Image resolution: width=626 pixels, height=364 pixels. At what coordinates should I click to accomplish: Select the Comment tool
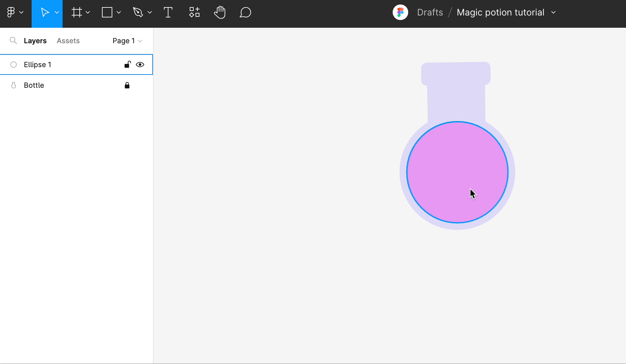[x=245, y=13]
